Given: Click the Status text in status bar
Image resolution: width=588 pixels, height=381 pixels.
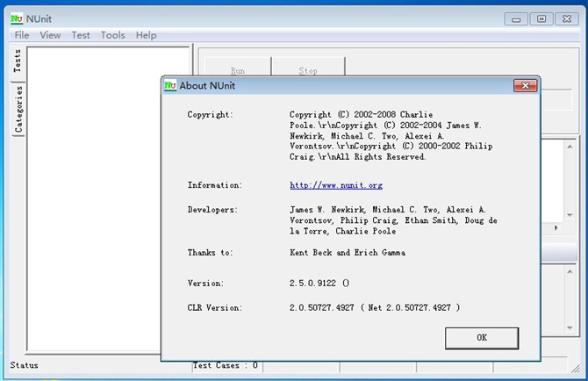Looking at the screenshot, I should 24,365.
